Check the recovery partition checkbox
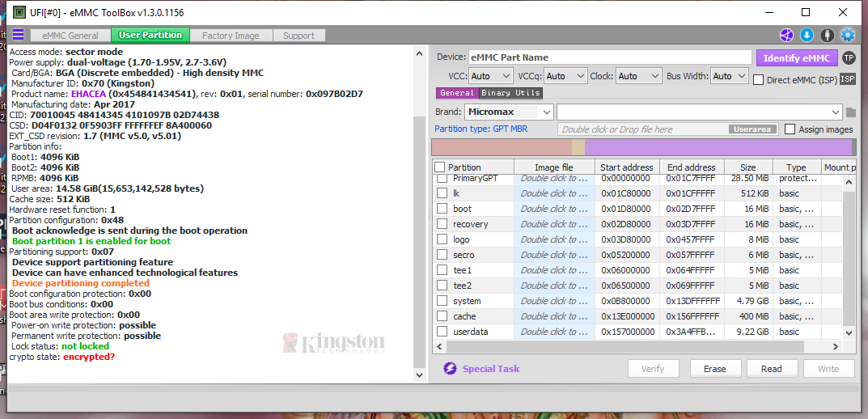868x419 pixels. point(442,224)
